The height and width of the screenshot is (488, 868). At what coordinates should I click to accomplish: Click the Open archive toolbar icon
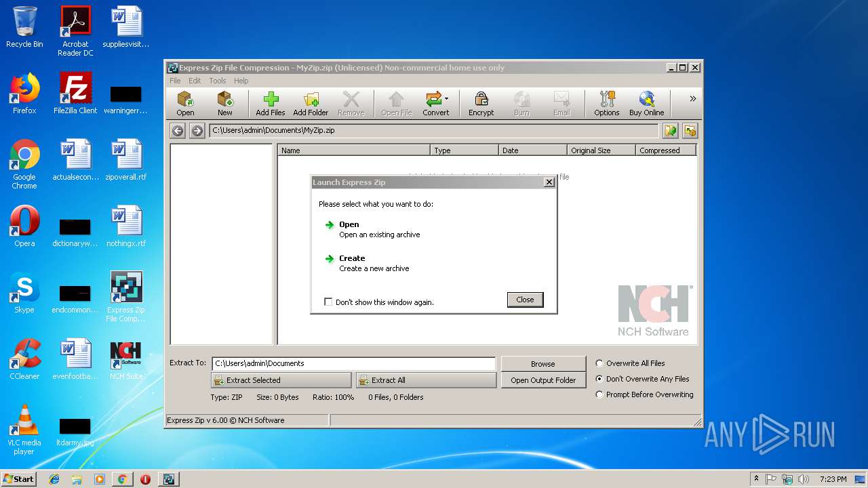(185, 104)
